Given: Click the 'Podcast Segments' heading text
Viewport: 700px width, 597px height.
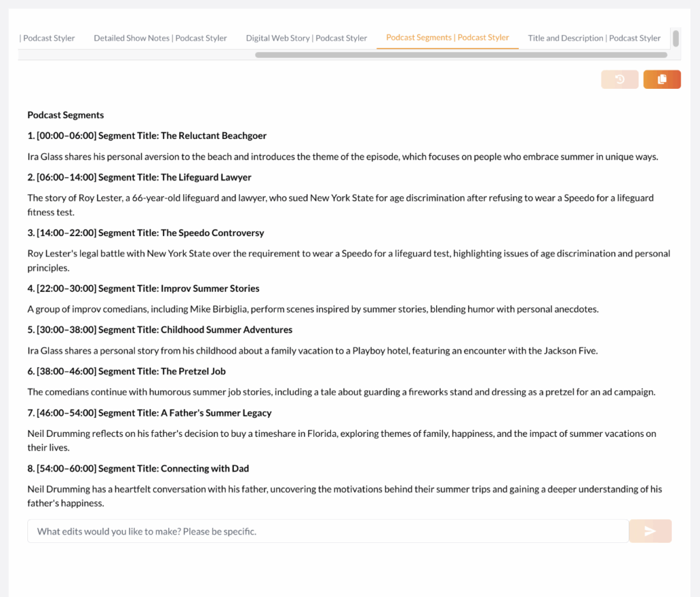Looking at the screenshot, I should tap(66, 115).
